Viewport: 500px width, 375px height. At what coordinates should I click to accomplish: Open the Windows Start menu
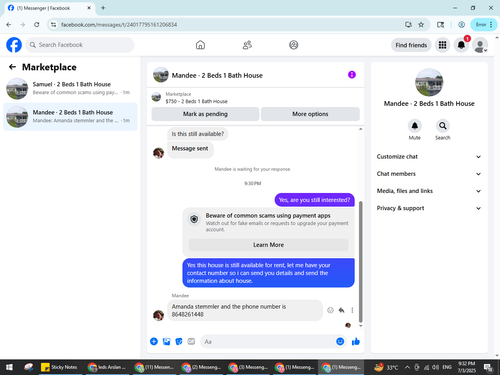click(9, 367)
